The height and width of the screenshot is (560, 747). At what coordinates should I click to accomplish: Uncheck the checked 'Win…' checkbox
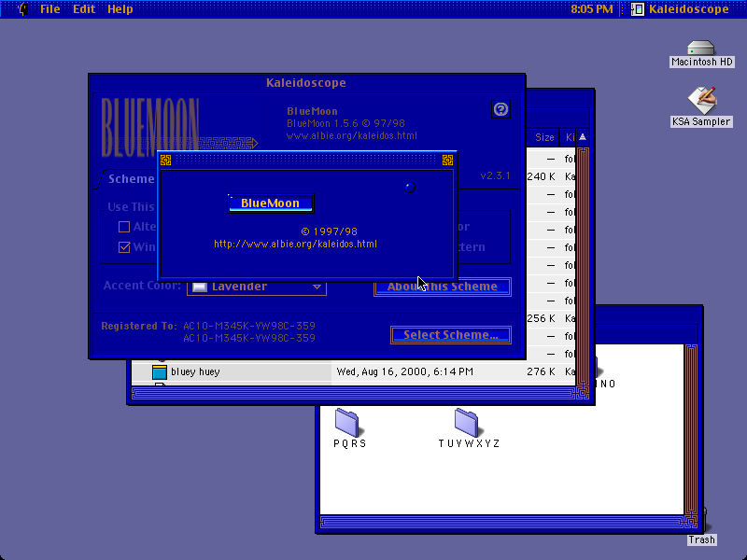coord(124,247)
